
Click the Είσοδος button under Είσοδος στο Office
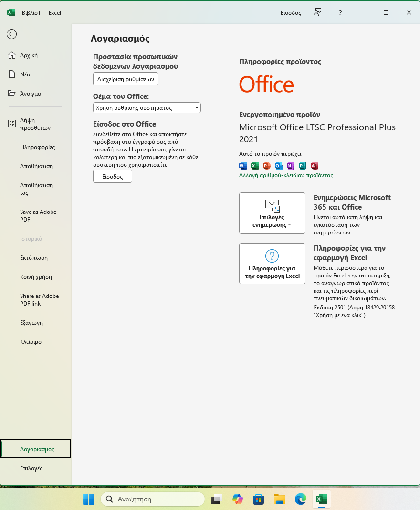[113, 177]
